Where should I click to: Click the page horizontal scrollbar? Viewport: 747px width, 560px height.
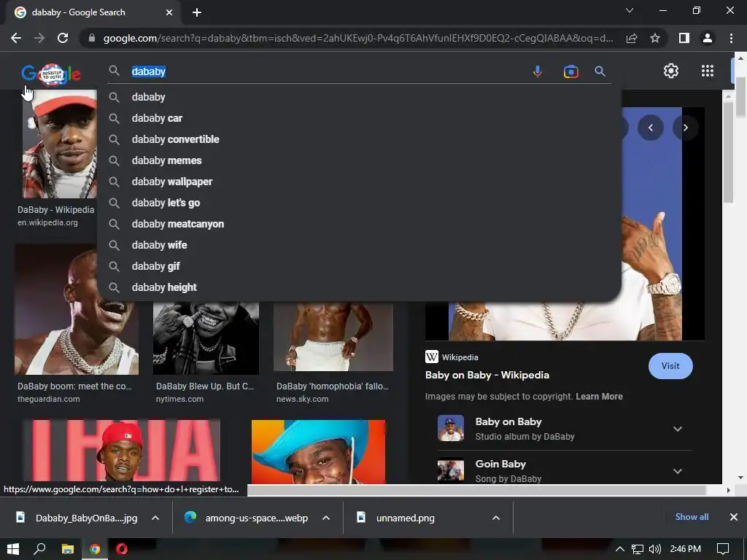(476, 490)
